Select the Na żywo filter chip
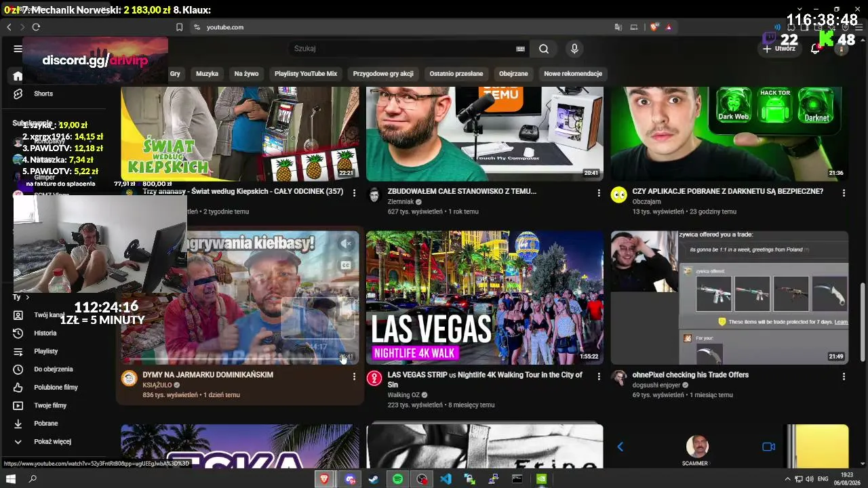The width and height of the screenshot is (868, 488). [246, 74]
